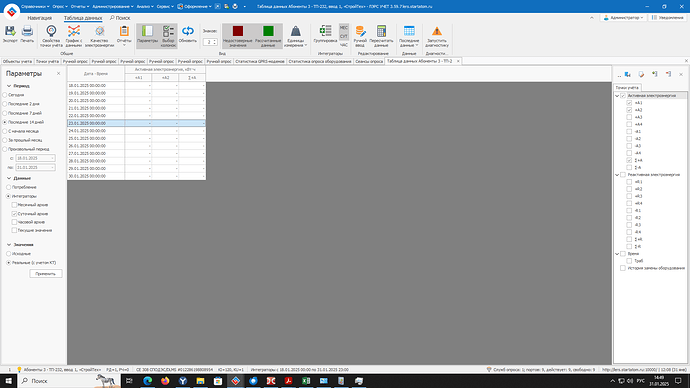Open the Администрирование menu

click(113, 6)
